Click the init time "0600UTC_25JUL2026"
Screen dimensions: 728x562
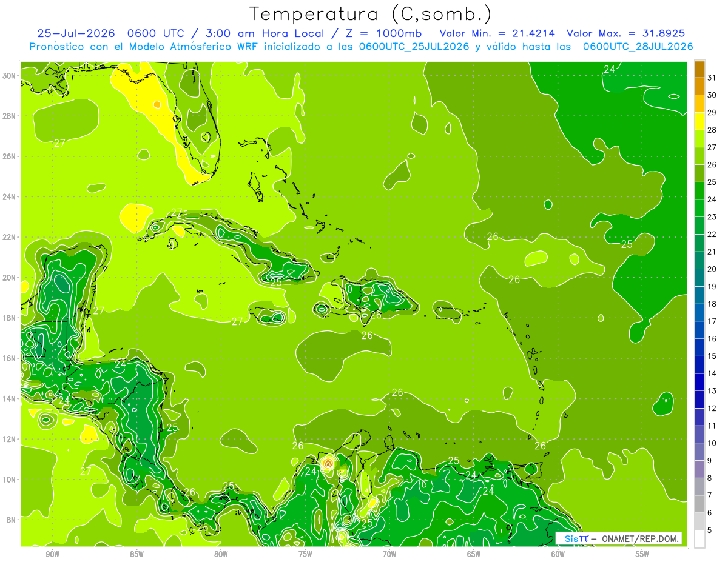coord(414,47)
